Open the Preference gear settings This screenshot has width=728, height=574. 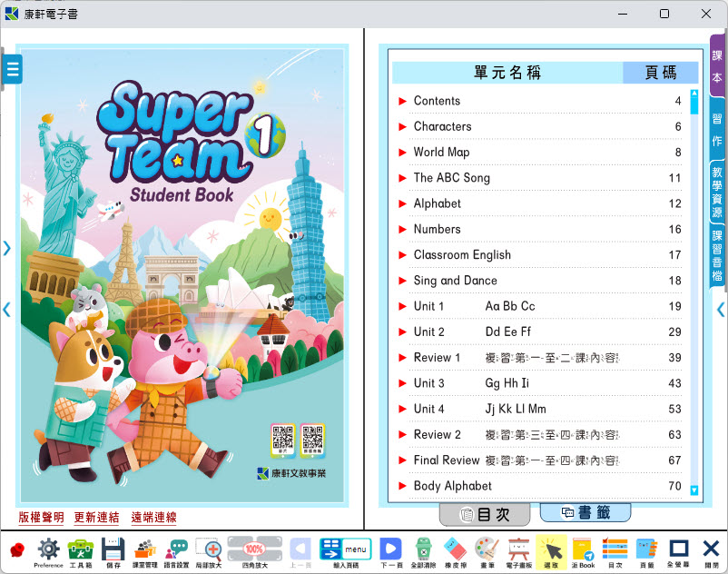point(48,552)
